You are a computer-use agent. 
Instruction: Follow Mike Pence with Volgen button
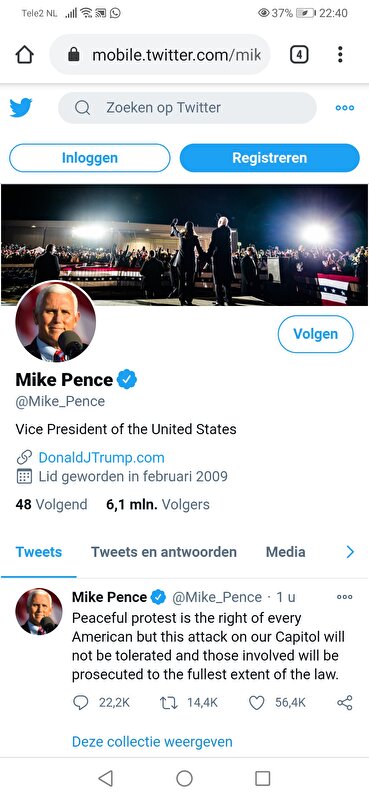(x=315, y=334)
